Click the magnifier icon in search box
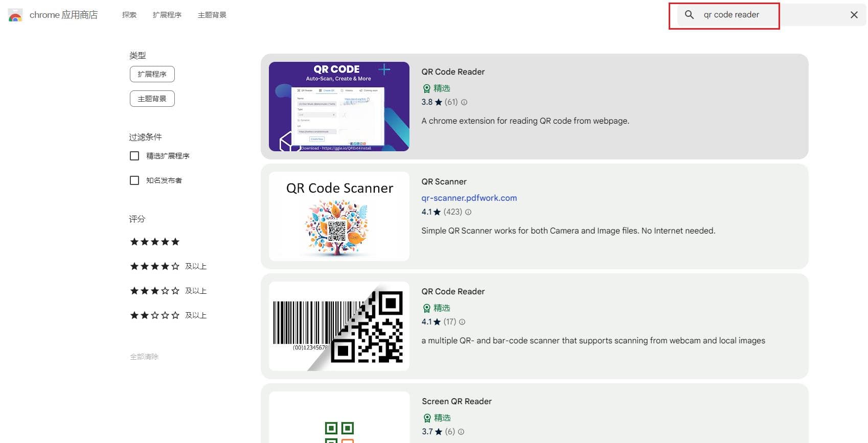The image size is (868, 443). tap(689, 15)
